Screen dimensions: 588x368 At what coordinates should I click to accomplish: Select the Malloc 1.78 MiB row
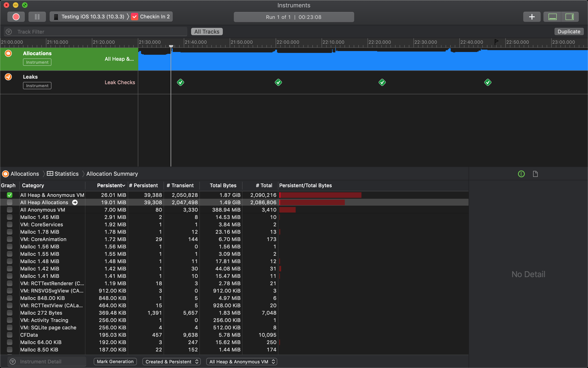[234, 232]
